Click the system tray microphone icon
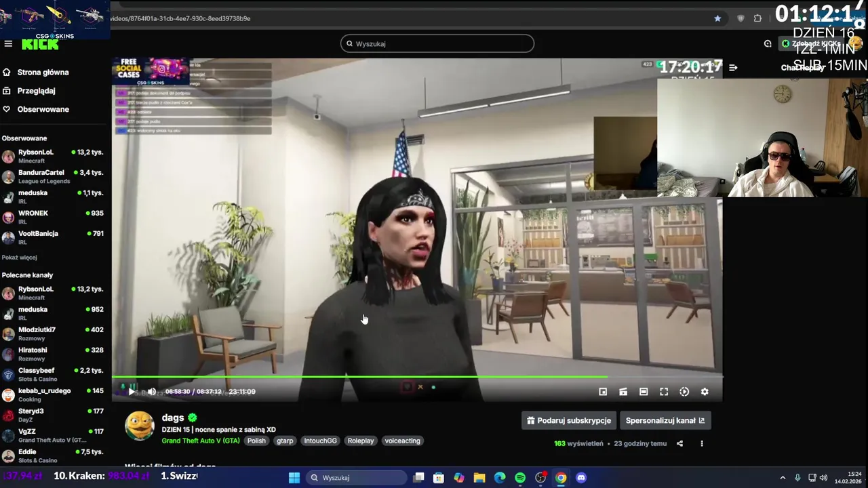 797,478
